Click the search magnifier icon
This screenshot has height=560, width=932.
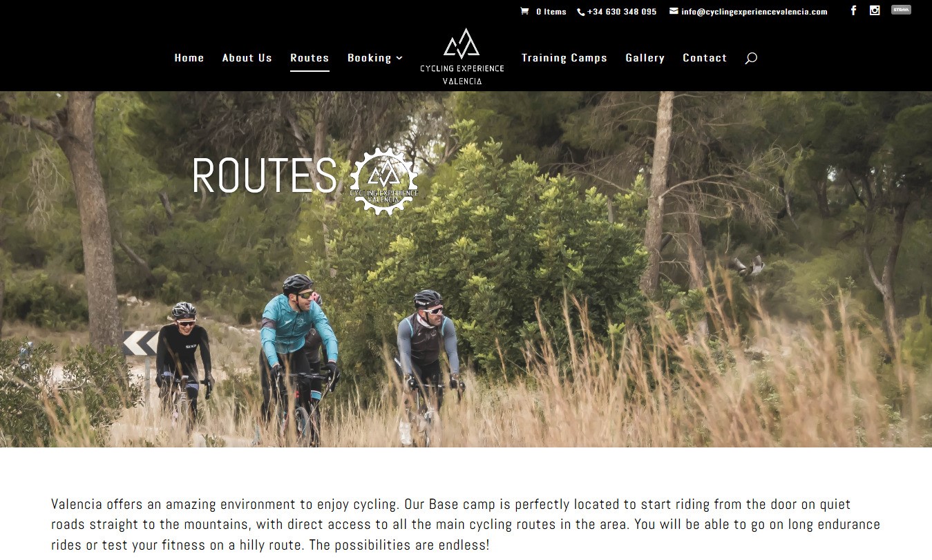(751, 58)
